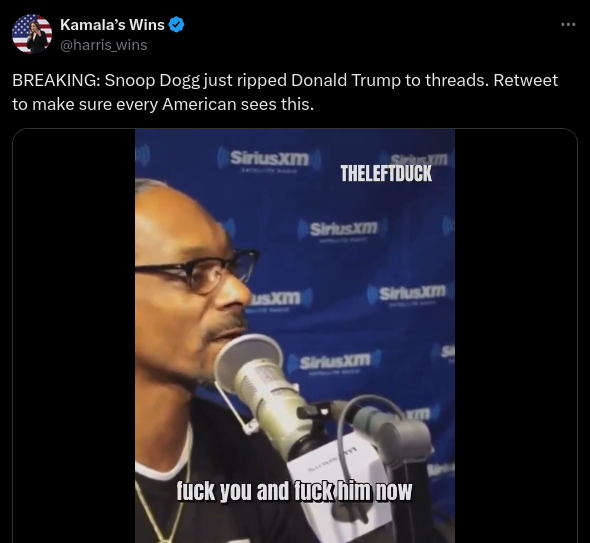
Task: Click the word BREAKING in the tweet
Action: coord(56,80)
